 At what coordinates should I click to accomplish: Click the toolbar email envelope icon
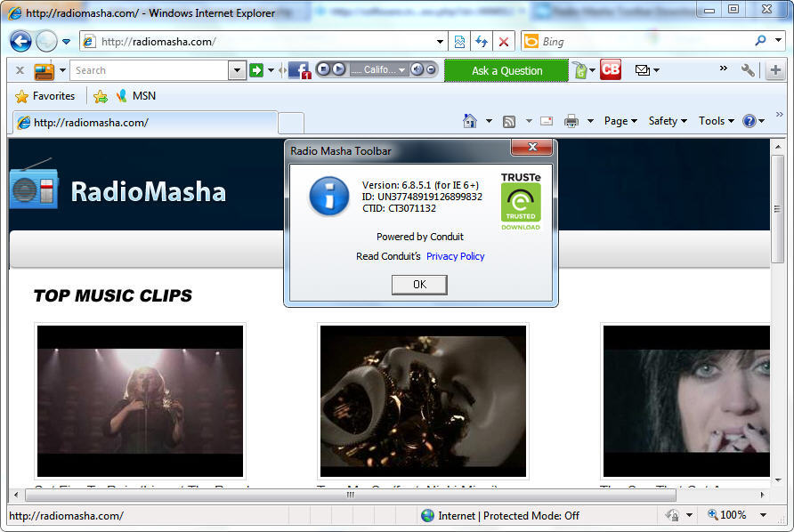[x=643, y=70]
